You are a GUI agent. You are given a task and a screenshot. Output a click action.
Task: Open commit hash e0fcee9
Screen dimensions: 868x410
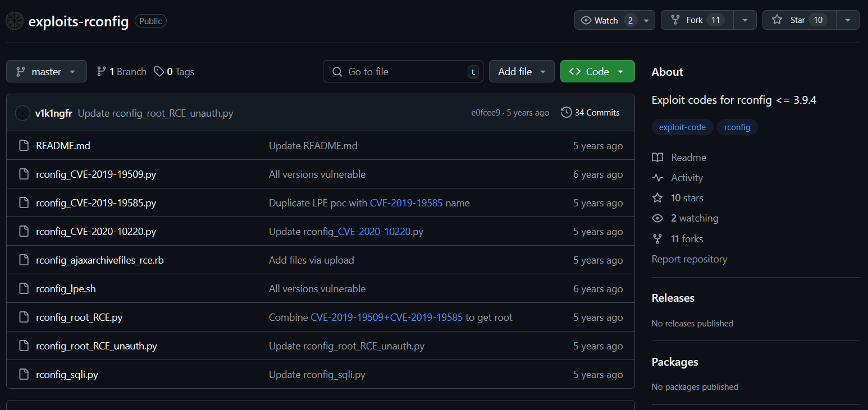coord(486,113)
